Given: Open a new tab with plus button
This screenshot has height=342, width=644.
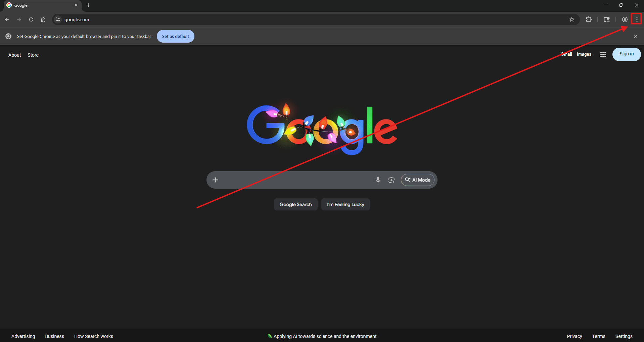Looking at the screenshot, I should click(88, 5).
